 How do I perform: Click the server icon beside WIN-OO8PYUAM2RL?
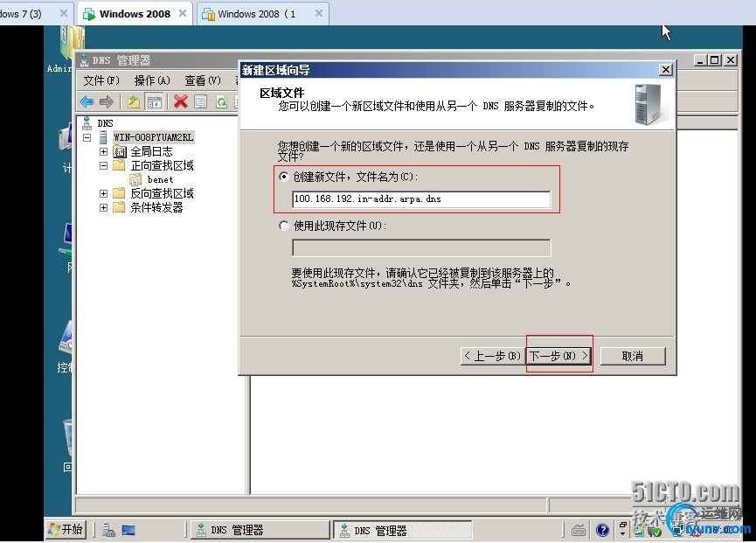click(103, 137)
